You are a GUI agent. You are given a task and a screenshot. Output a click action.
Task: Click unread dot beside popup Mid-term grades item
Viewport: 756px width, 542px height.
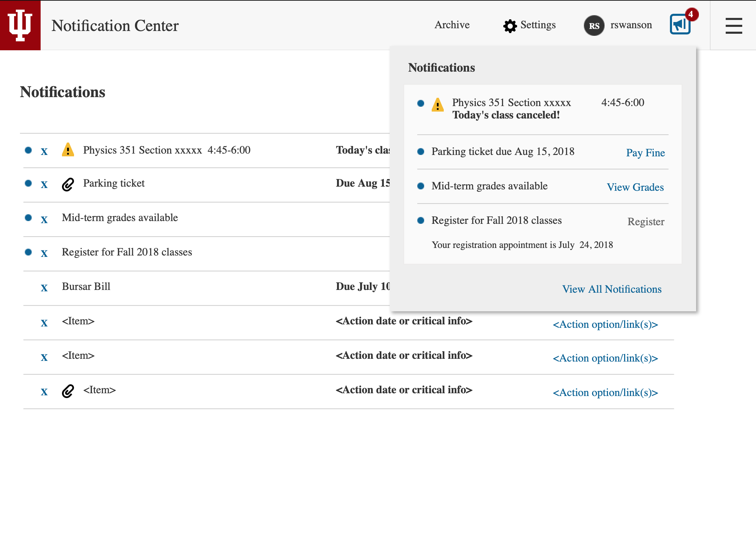pyautogui.click(x=420, y=186)
